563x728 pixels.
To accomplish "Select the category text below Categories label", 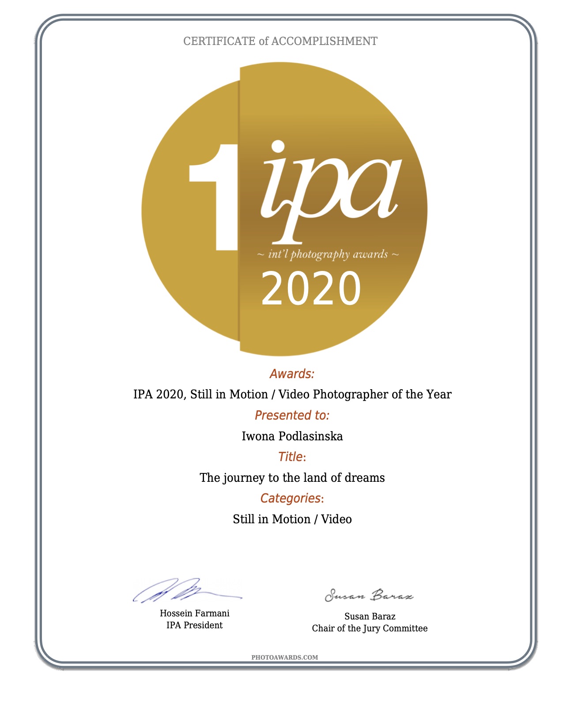I will (x=292, y=519).
